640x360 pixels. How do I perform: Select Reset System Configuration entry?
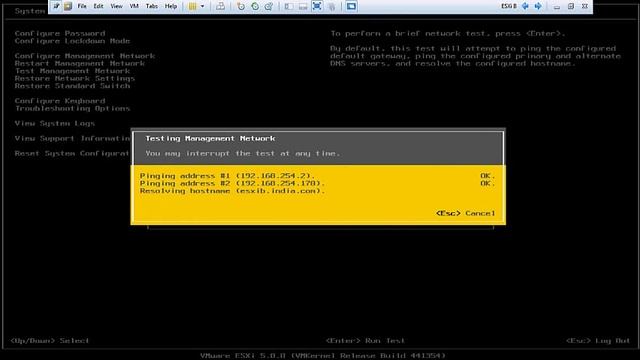(72, 153)
